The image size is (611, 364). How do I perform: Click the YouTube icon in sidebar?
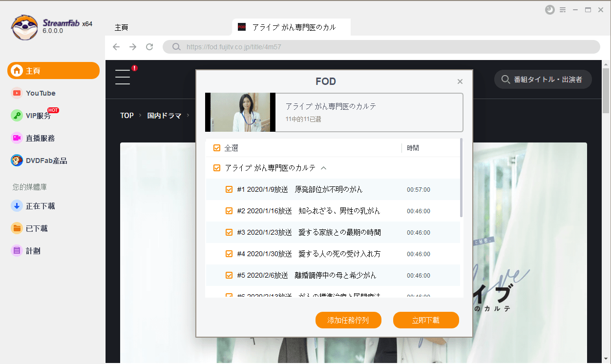pos(17,93)
